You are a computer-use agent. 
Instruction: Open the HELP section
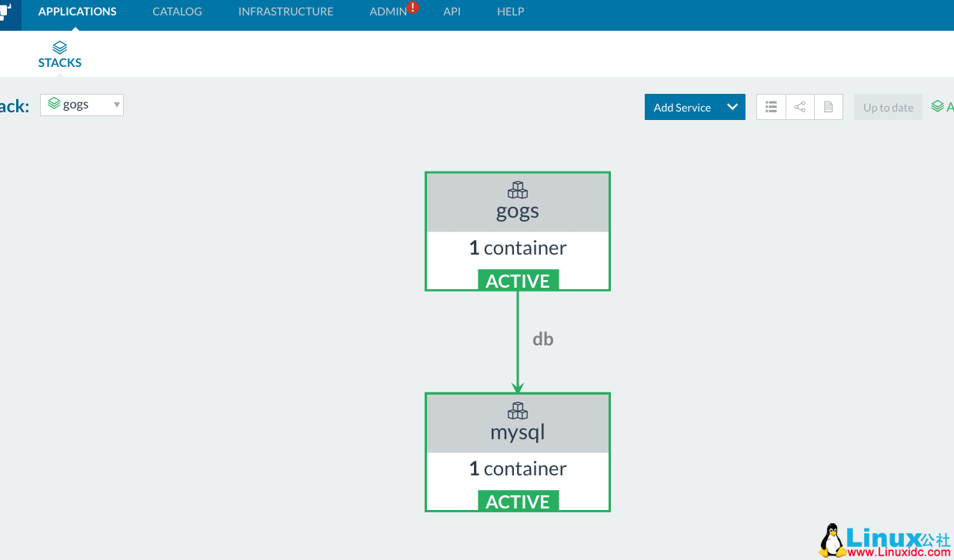click(x=510, y=11)
